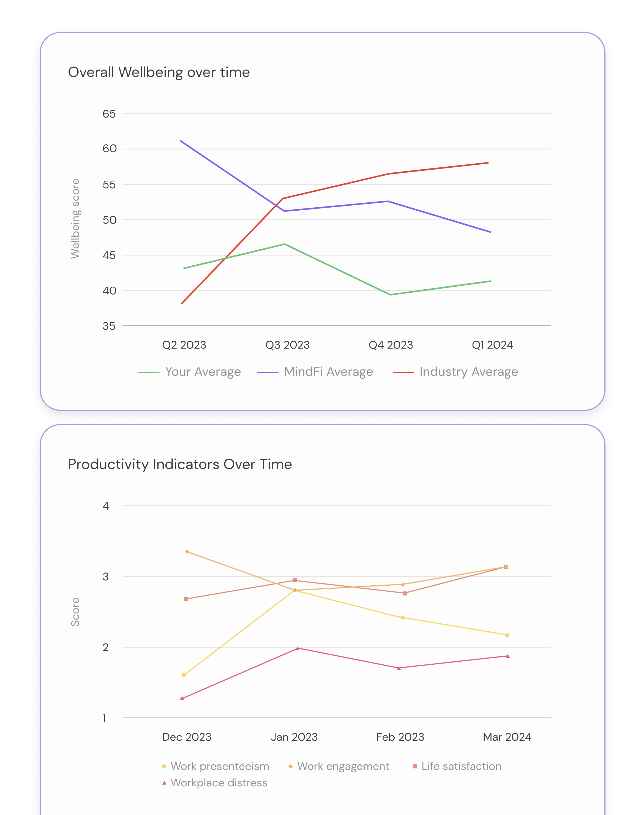The height and width of the screenshot is (815, 644).
Task: Toggle the MindFi Average legend label
Action: [x=328, y=372]
